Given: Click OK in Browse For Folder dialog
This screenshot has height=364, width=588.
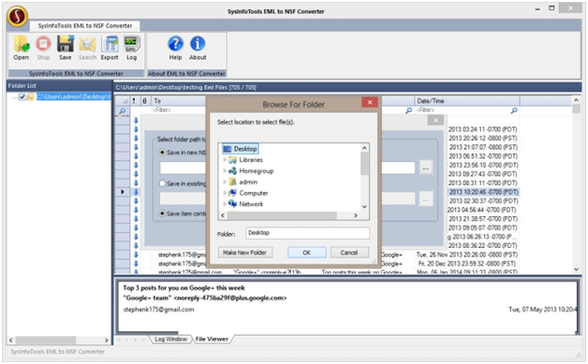Looking at the screenshot, I should (x=306, y=253).
